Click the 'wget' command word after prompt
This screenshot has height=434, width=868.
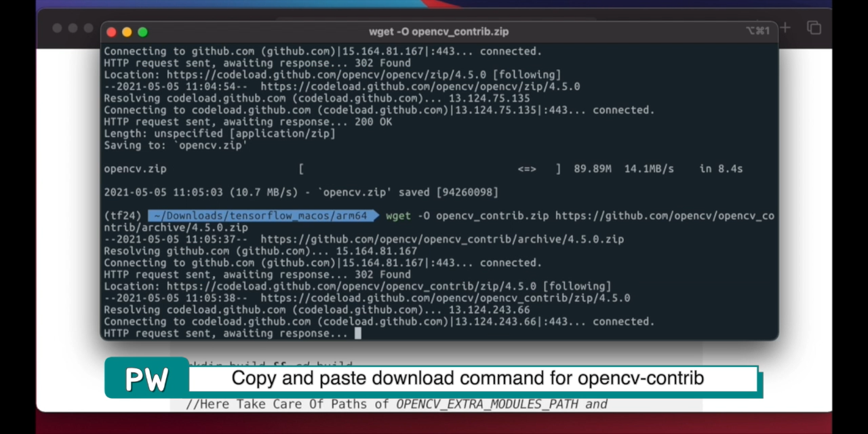(x=398, y=216)
